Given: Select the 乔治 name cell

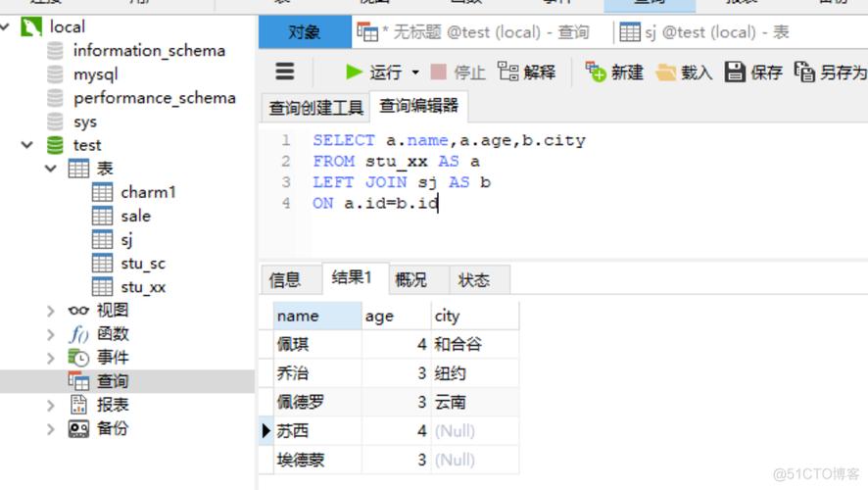Looking at the screenshot, I should point(317,373).
